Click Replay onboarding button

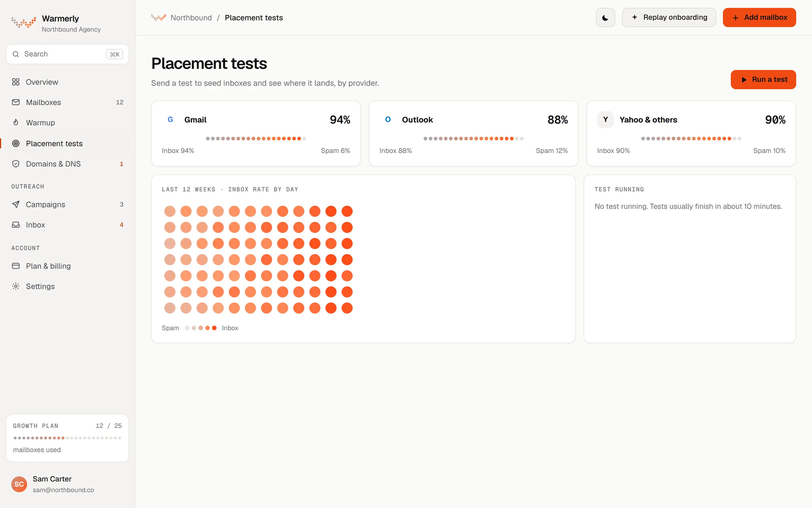(x=669, y=17)
